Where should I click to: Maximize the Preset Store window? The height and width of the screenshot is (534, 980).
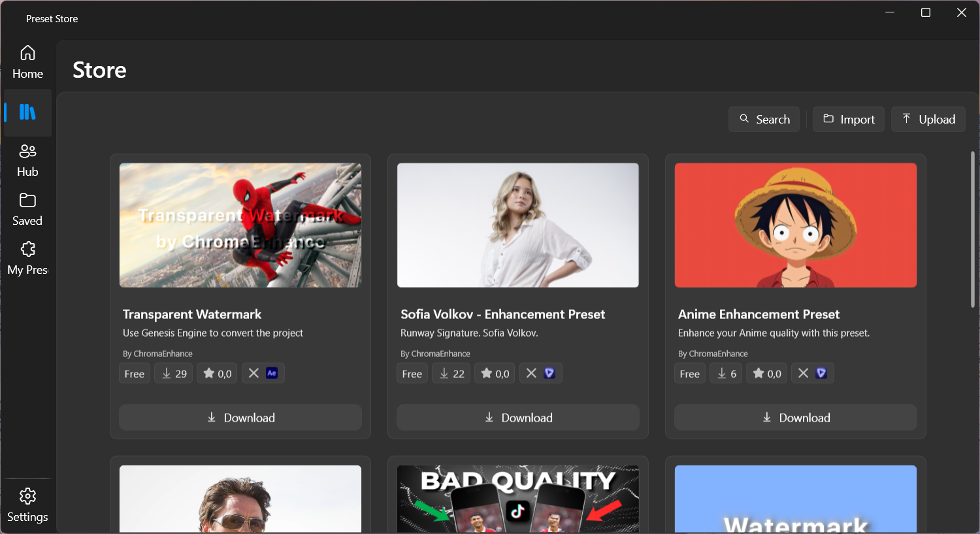926,12
